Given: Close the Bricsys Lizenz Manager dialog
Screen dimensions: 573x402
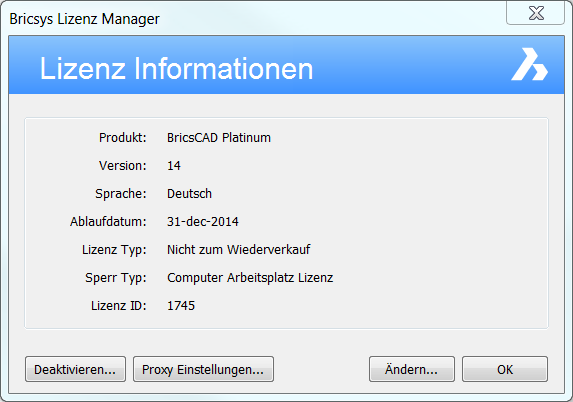Looking at the screenshot, I should (x=535, y=13).
